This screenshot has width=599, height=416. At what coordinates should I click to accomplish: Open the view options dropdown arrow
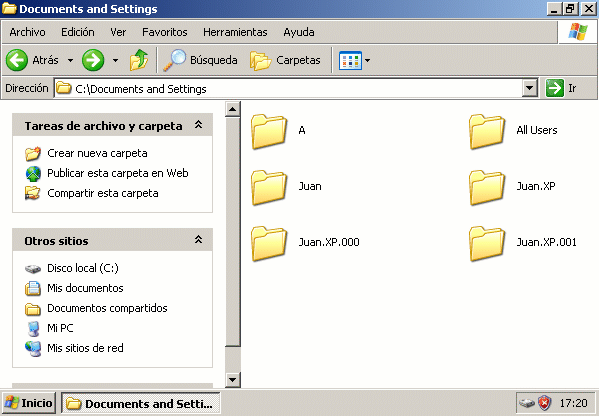[367, 60]
